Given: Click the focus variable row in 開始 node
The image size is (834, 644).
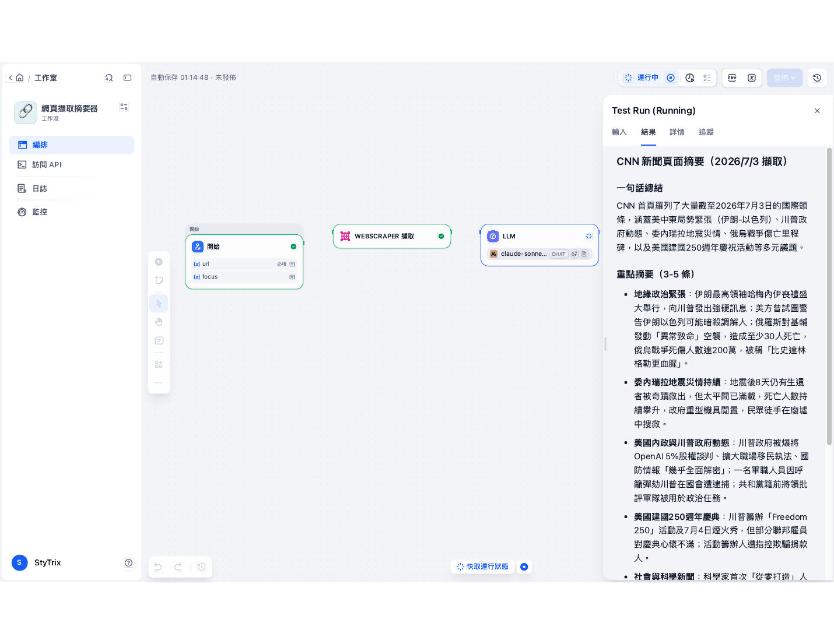Looking at the screenshot, I should click(x=244, y=277).
